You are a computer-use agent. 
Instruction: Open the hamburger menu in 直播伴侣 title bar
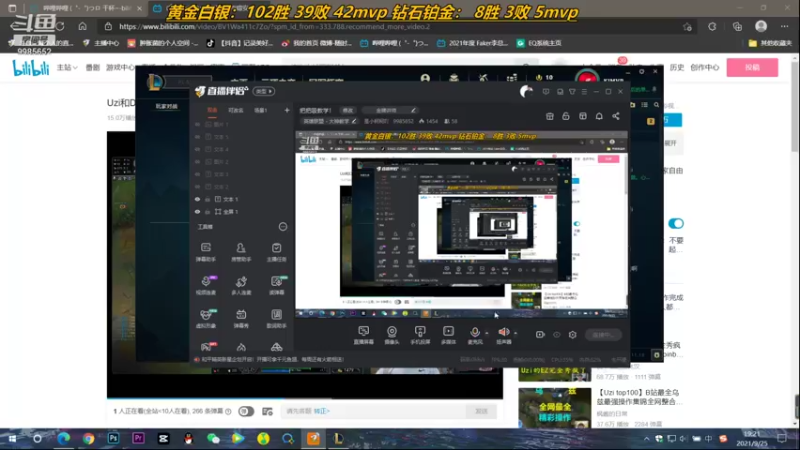point(584,92)
